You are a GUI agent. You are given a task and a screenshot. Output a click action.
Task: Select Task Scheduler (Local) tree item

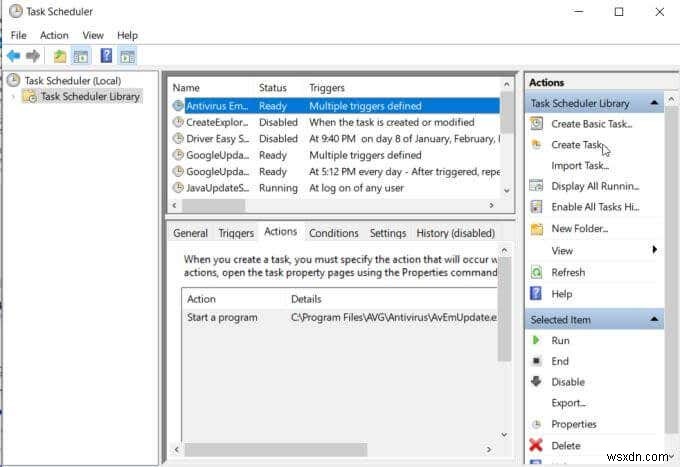[x=72, y=81]
